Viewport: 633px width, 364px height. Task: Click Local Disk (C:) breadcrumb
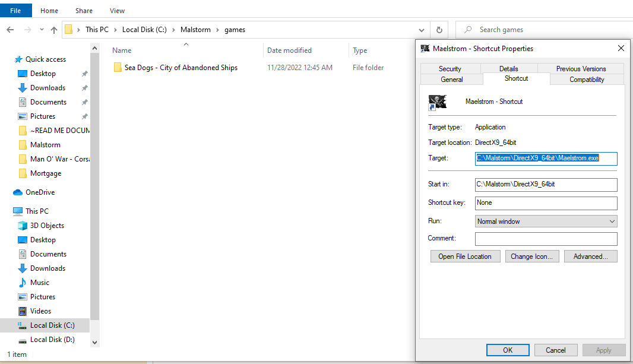tap(144, 30)
